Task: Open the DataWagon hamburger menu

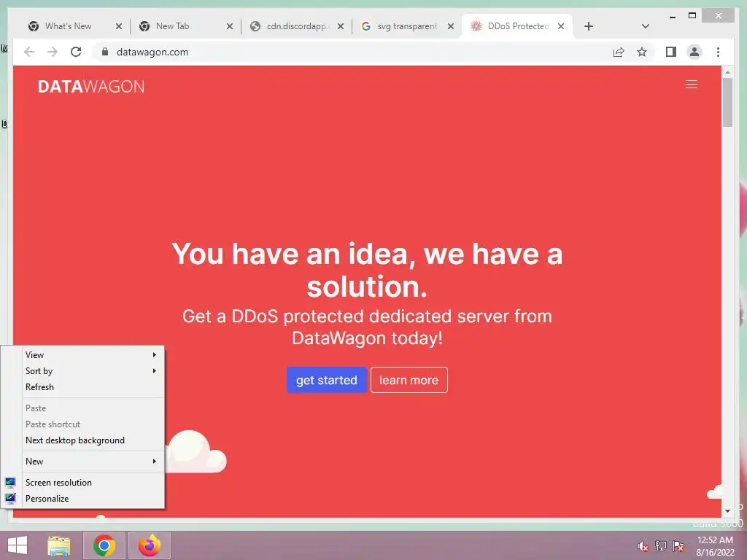Action: point(692,85)
